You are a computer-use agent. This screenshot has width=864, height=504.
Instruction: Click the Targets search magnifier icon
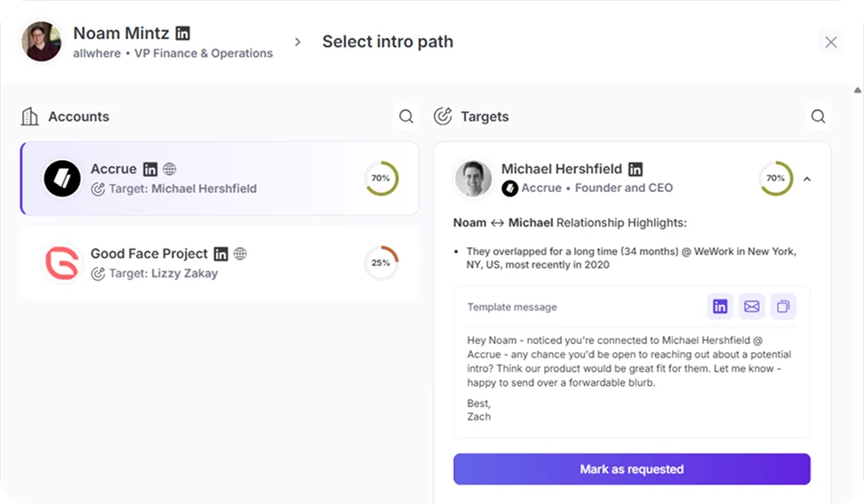[x=818, y=116]
